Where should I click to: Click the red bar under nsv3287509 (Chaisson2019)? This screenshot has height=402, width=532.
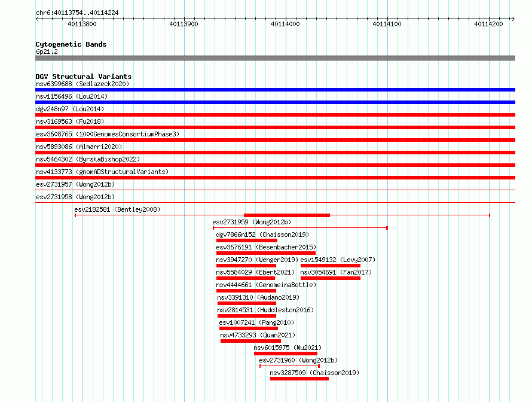(299, 379)
